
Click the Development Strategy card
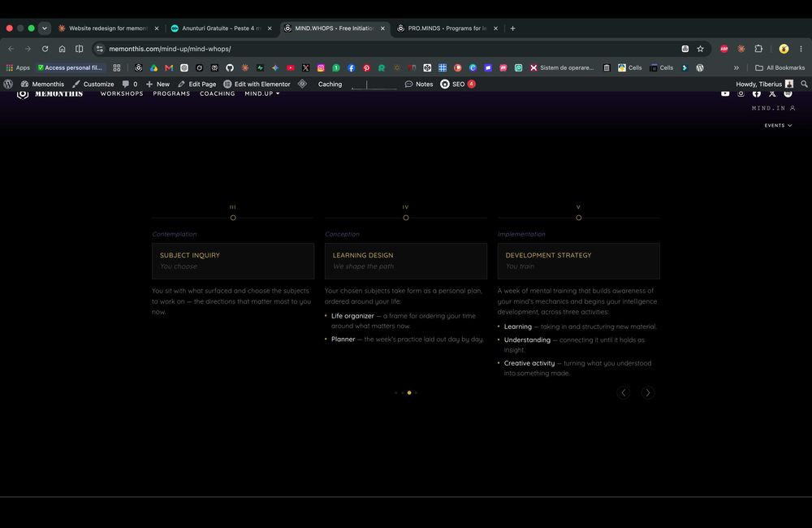pyautogui.click(x=578, y=261)
